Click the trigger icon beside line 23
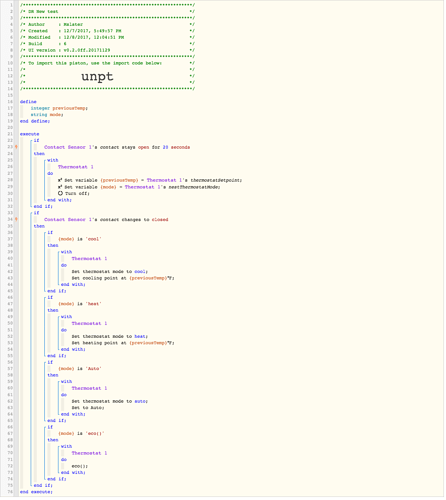This screenshot has width=446, height=500. tap(16, 147)
